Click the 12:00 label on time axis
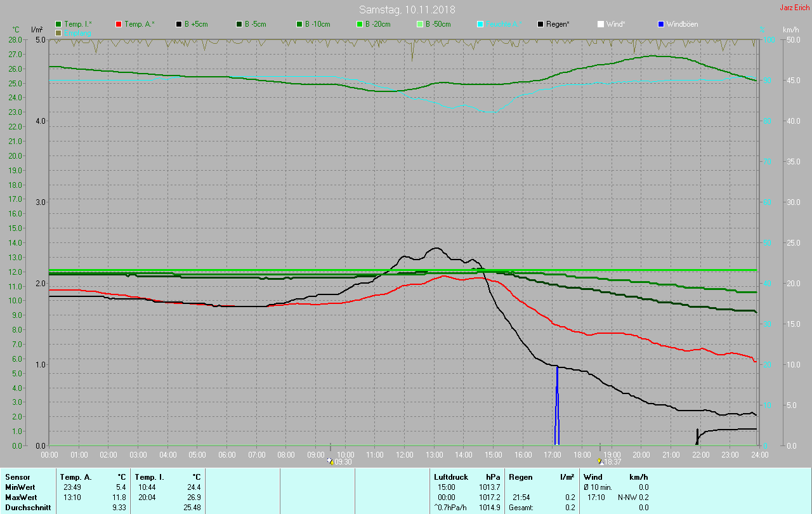This screenshot has width=812, height=514. click(x=404, y=455)
